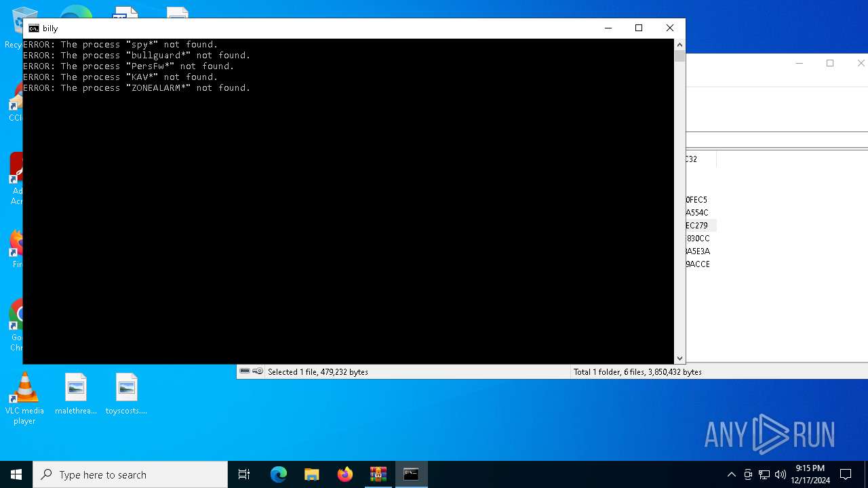Click the meet now tray icon

748,474
